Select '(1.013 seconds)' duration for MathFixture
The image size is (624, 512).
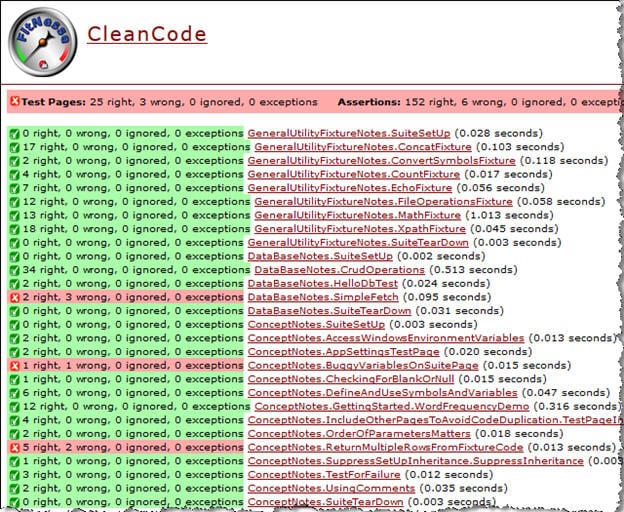pos(511,215)
